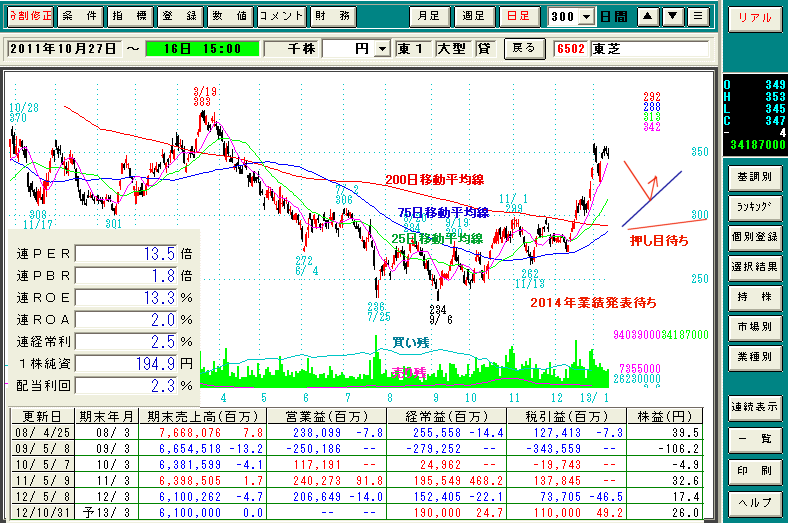Click the 業種別 by-industry button

click(754, 357)
